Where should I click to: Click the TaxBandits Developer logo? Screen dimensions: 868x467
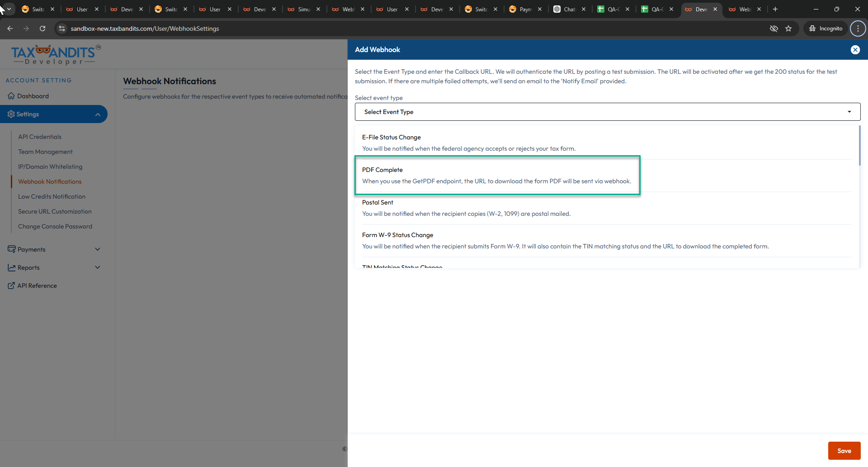(55, 55)
